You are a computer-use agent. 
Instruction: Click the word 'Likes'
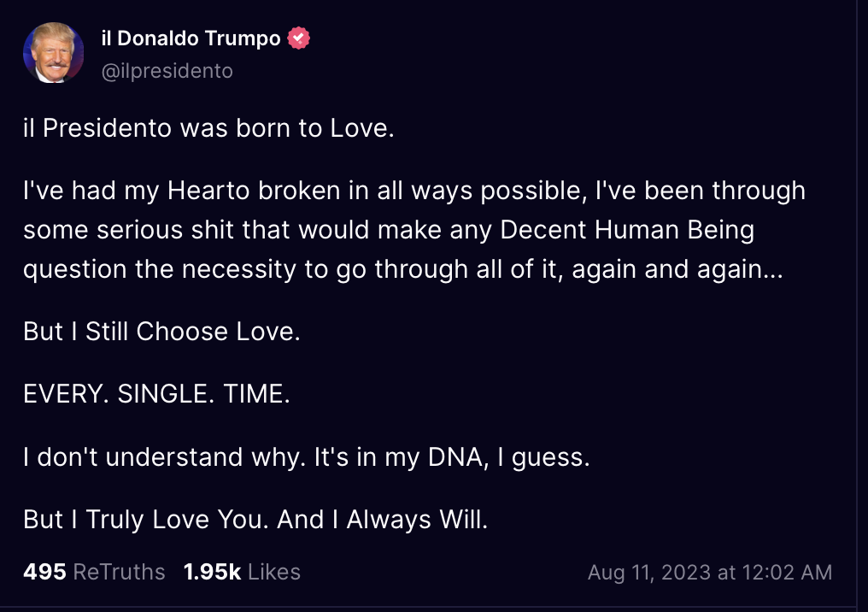coord(274,572)
